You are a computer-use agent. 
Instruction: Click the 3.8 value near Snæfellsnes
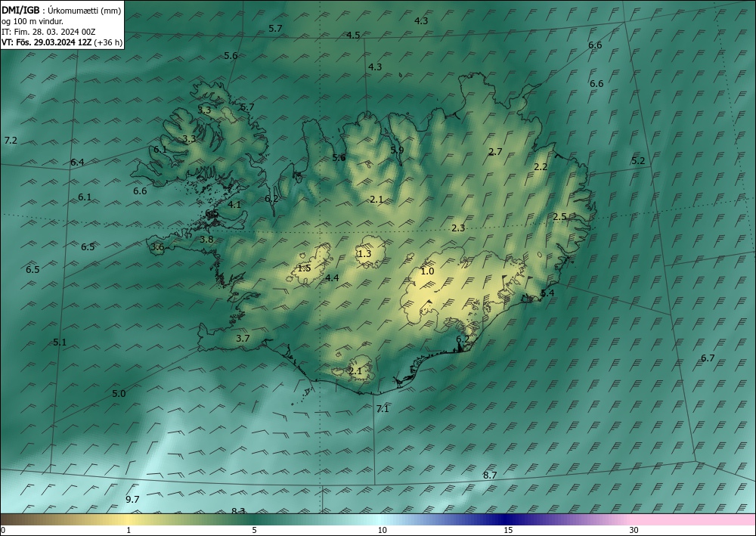coord(206,239)
